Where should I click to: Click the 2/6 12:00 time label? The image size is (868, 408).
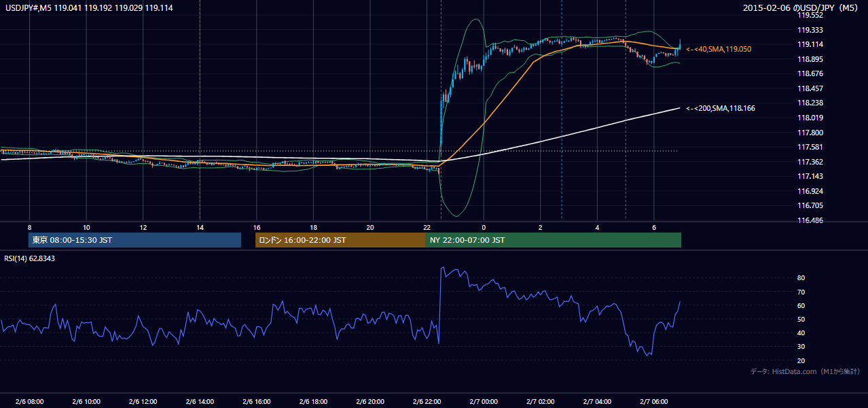point(143,401)
